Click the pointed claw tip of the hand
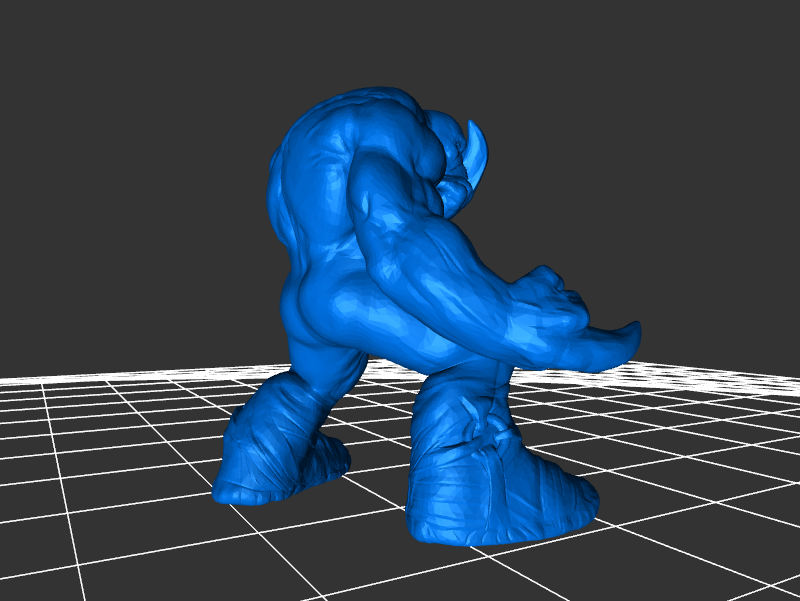The height and width of the screenshot is (601, 800). [x=628, y=332]
